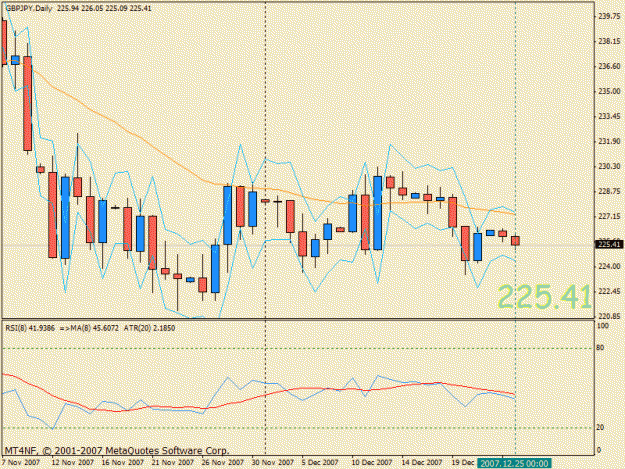Select the 222.45 price axis label
The height and width of the screenshot is (469, 625).
[609, 291]
